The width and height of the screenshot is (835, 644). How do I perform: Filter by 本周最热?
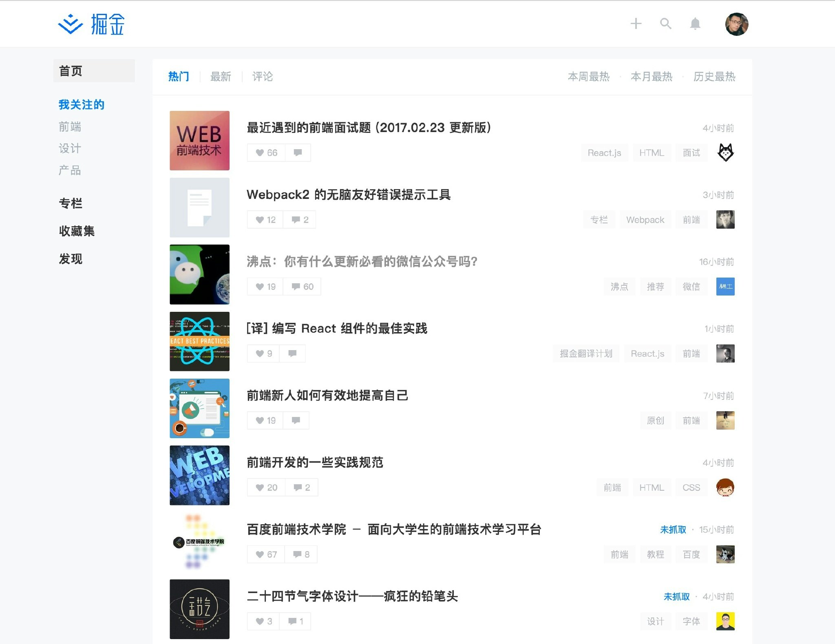click(x=588, y=77)
